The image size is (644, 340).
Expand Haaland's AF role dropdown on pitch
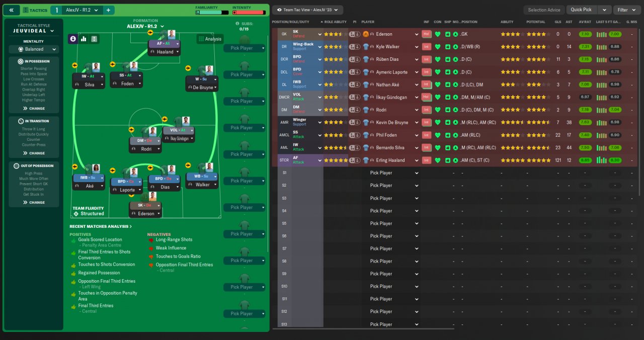(177, 44)
